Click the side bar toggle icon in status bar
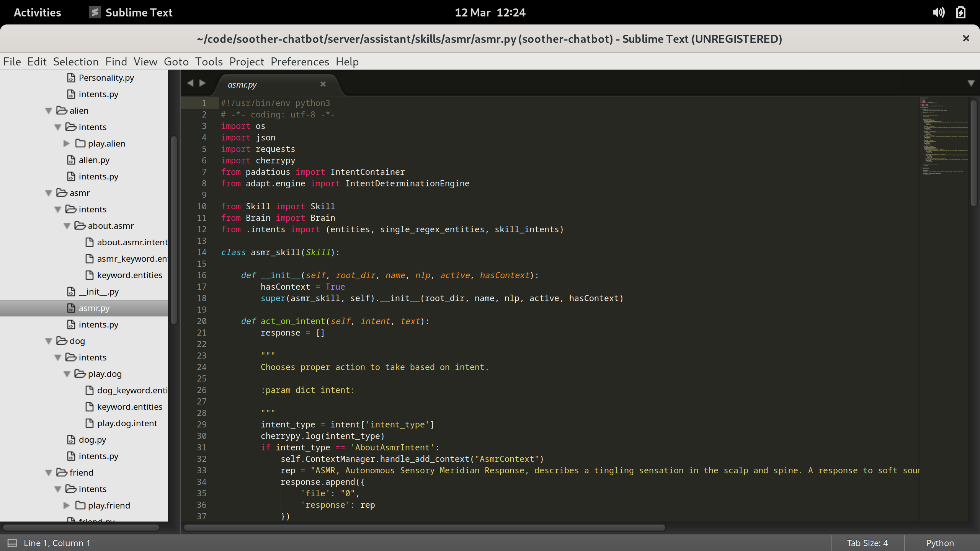 [x=12, y=543]
